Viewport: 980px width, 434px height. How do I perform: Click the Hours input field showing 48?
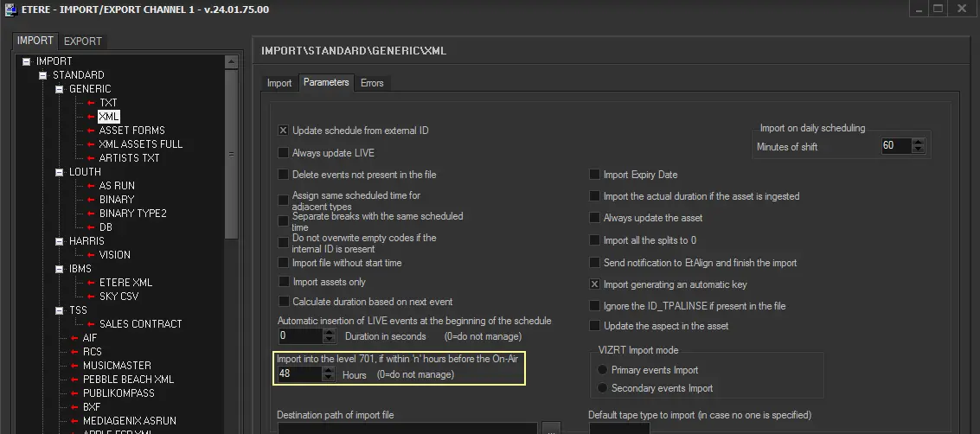(298, 374)
